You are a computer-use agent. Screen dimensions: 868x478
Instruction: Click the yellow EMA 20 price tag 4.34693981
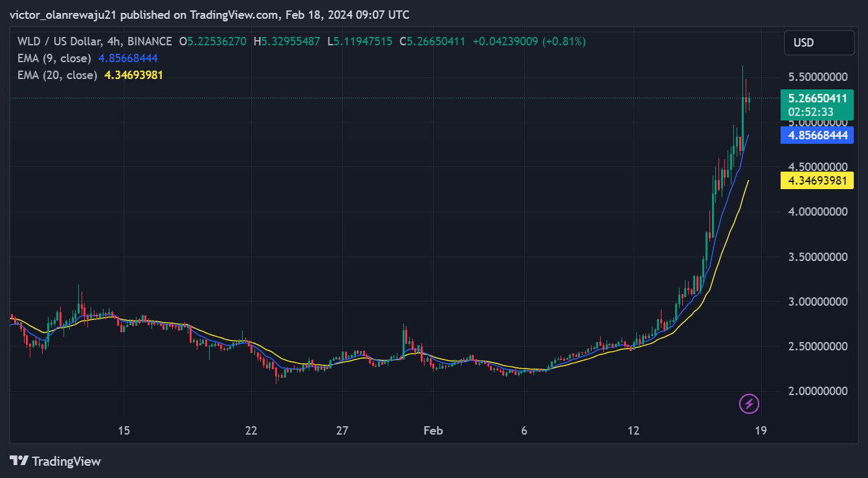pyautogui.click(x=818, y=181)
